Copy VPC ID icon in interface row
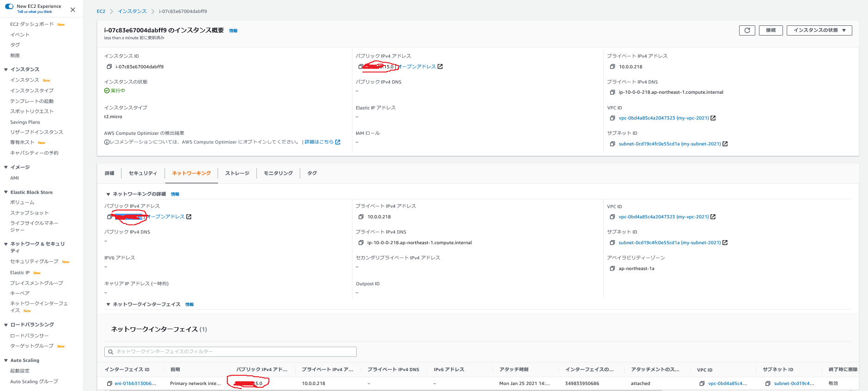This screenshot has width=868, height=391. pyautogui.click(x=702, y=384)
